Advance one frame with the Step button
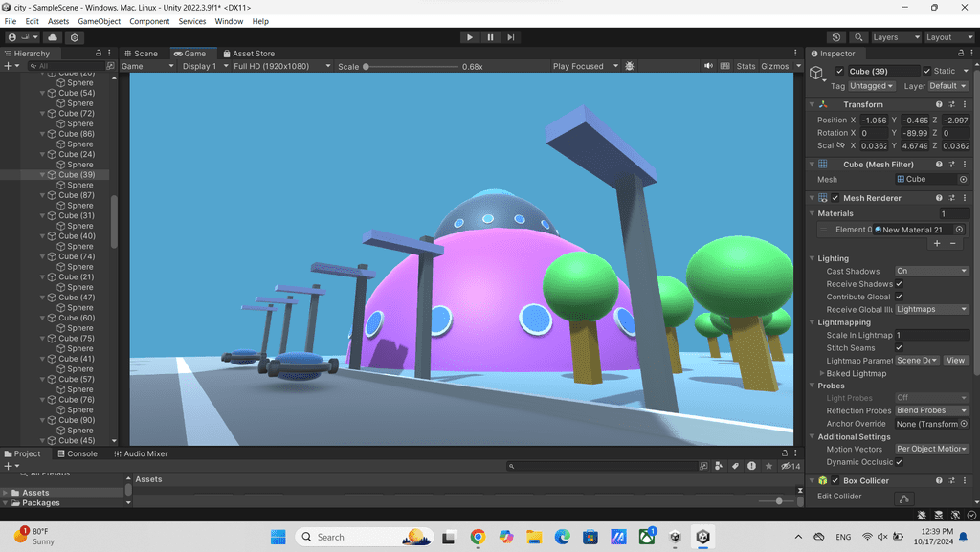 pos(511,37)
